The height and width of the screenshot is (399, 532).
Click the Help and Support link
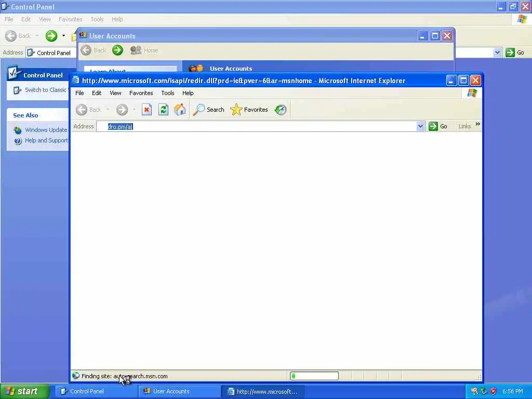pos(46,140)
